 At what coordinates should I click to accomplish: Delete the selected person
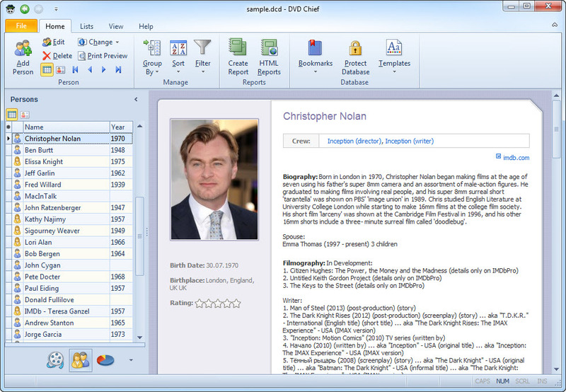(x=57, y=56)
